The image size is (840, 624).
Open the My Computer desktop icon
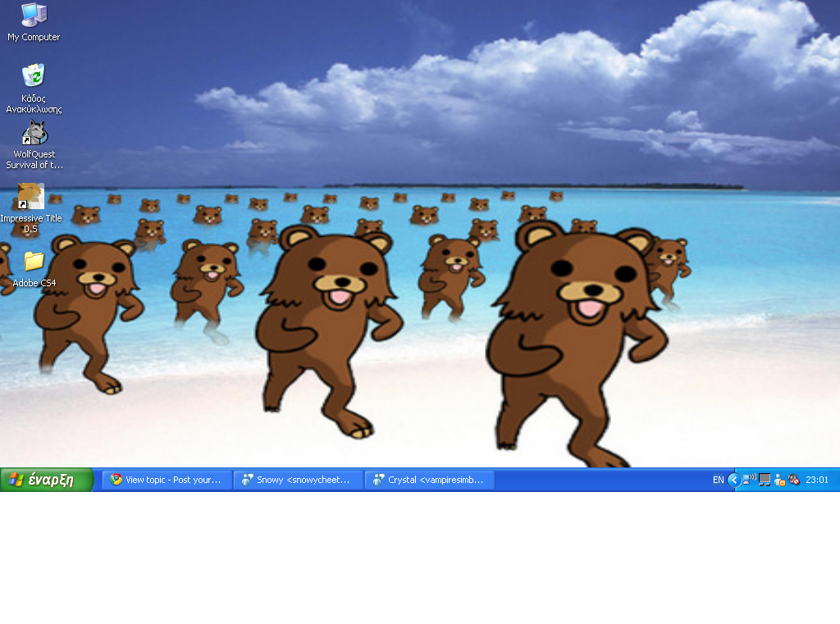(34, 16)
